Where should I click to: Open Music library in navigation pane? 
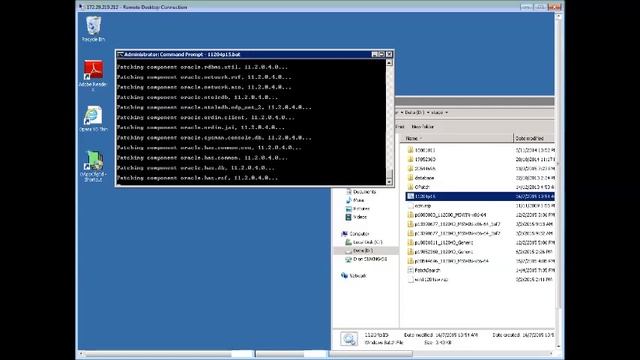coord(355,200)
